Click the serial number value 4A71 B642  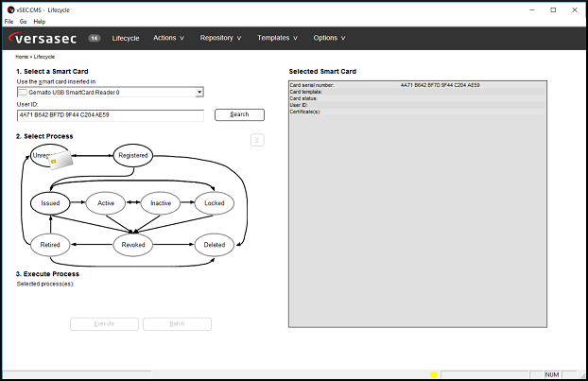[x=441, y=85]
